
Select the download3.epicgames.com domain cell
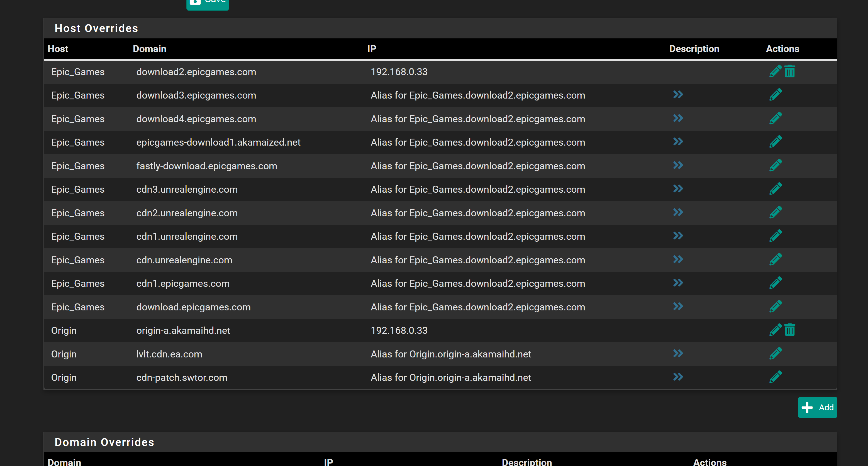point(196,95)
